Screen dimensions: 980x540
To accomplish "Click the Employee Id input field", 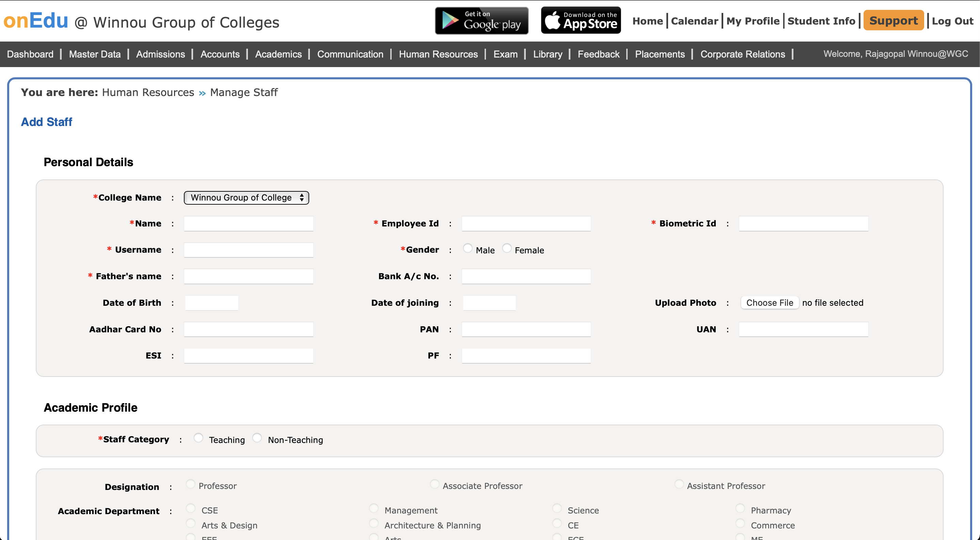I will pyautogui.click(x=526, y=224).
